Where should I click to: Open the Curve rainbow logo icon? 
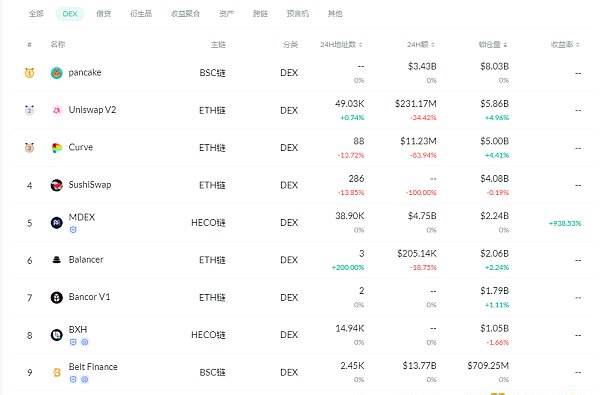click(57, 148)
